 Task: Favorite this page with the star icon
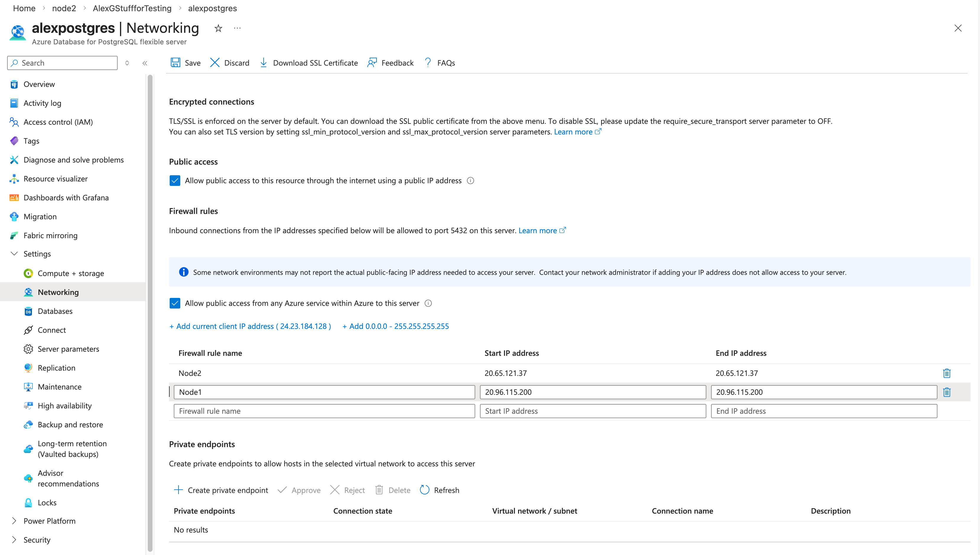[218, 28]
